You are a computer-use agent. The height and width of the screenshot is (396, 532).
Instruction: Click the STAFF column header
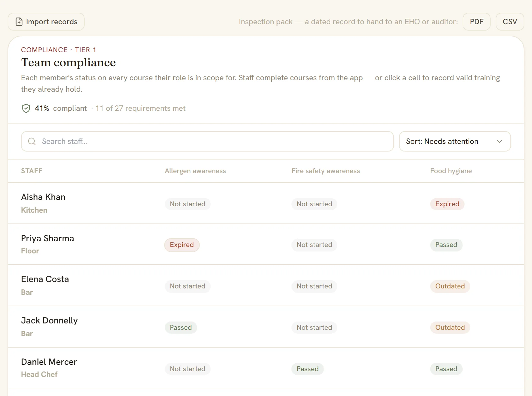click(31, 171)
